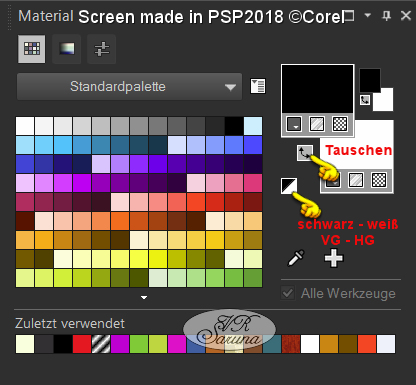This screenshot has height=385, width=416.
Task: Swap foreground and background materials
Action: (x=305, y=153)
